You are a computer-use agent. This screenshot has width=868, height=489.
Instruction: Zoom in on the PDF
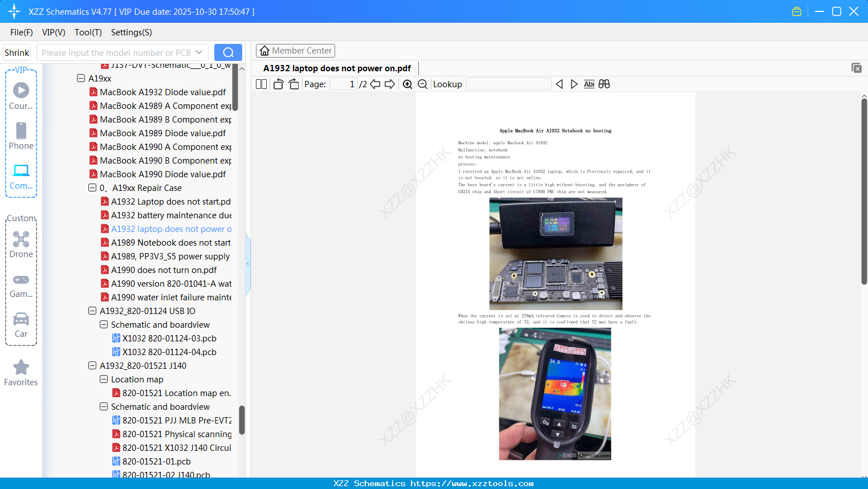point(407,84)
